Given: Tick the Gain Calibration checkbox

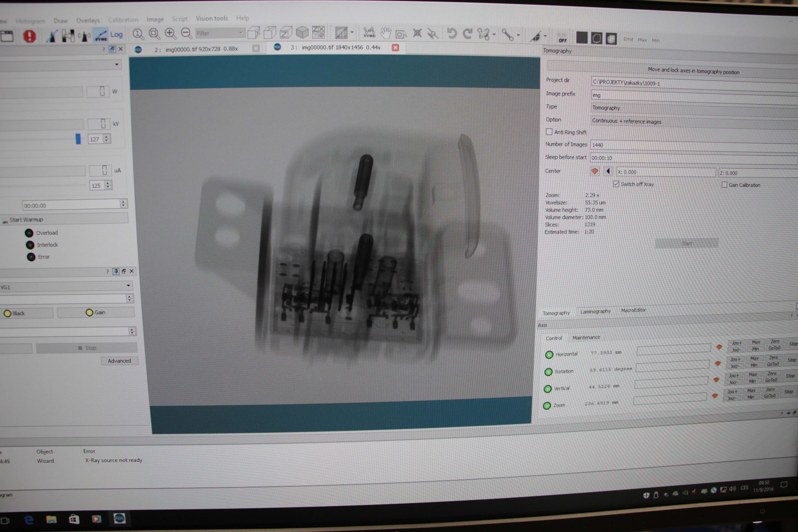Looking at the screenshot, I should pos(724,185).
